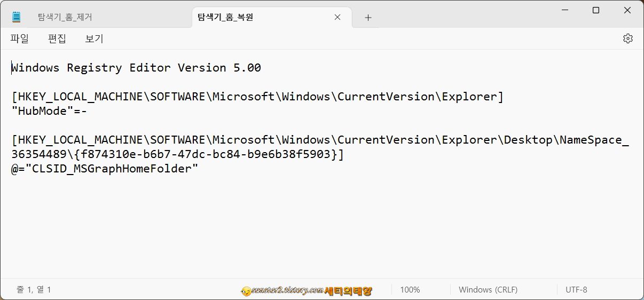Close the 탐색기_홈_복원 tab
The image size is (644, 300).
click(x=337, y=17)
